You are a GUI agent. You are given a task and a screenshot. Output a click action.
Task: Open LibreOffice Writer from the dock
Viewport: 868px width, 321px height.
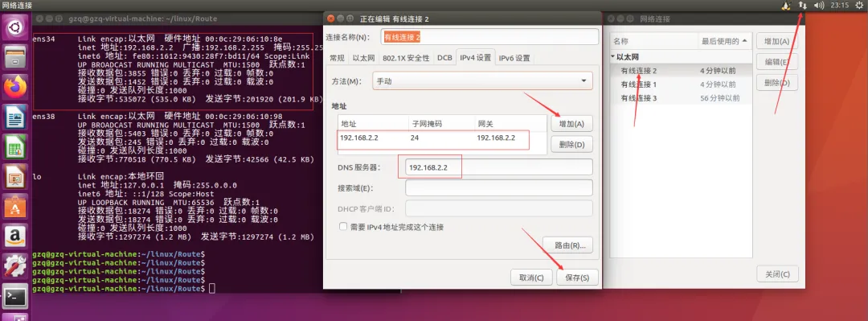[x=15, y=117]
